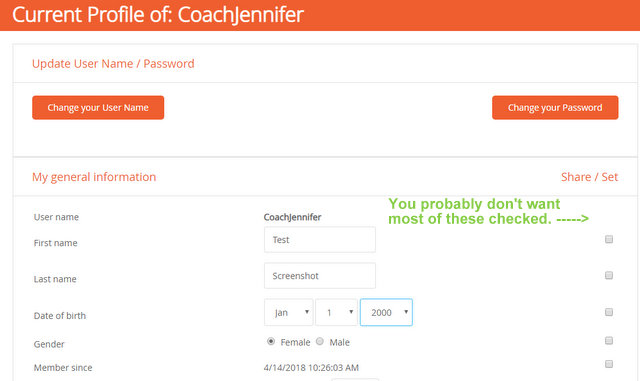Click the CoachJennifer user name value

point(292,217)
